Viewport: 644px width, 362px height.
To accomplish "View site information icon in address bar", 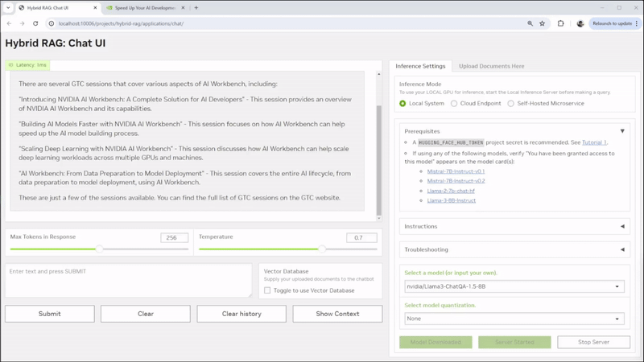I will coord(52,23).
